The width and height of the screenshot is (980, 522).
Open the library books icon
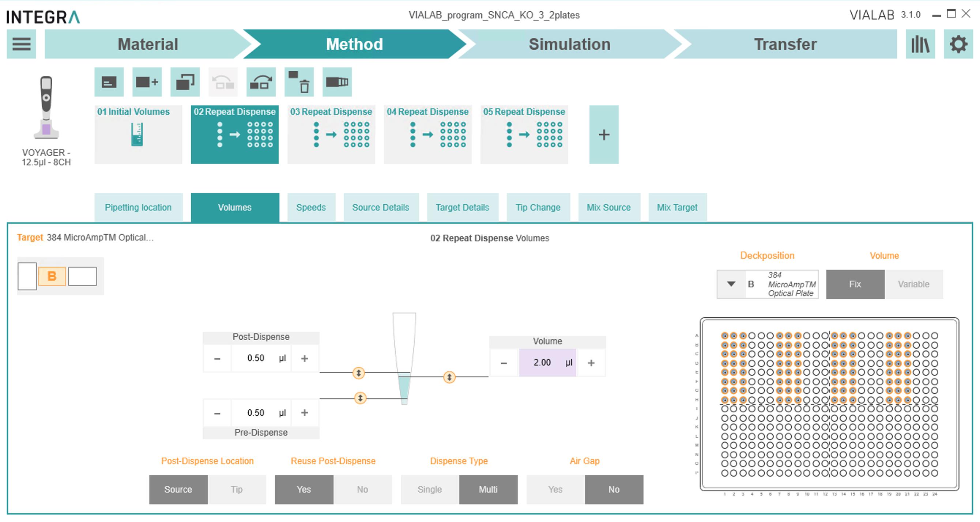point(920,44)
